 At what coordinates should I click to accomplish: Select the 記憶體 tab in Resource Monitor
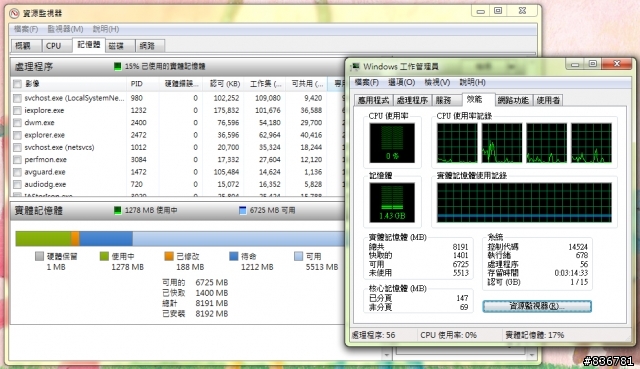tap(89, 44)
